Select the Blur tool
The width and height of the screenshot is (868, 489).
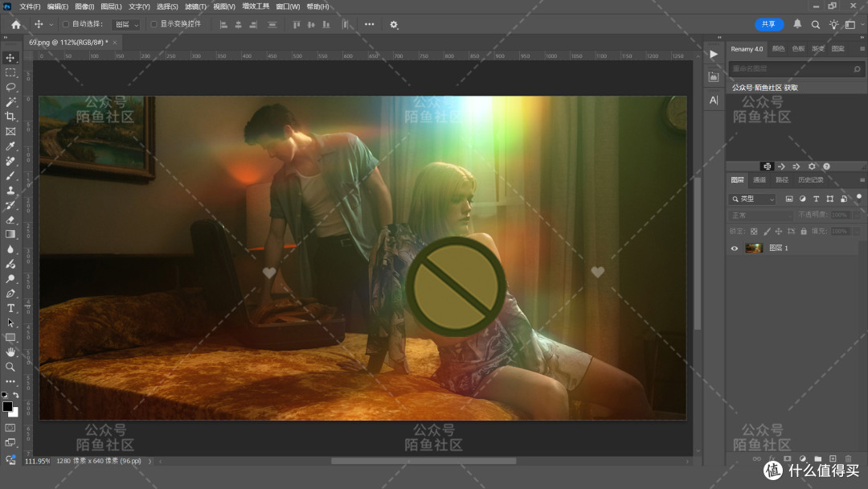[x=10, y=249]
